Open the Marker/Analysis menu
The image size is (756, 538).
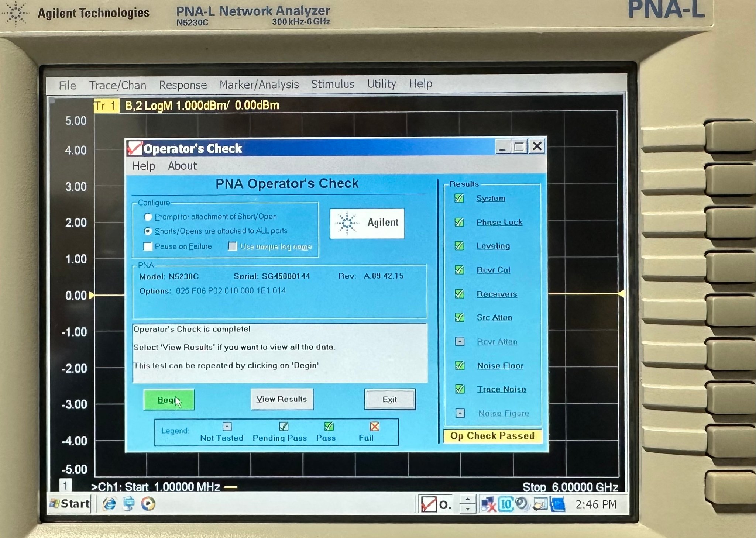pos(259,85)
